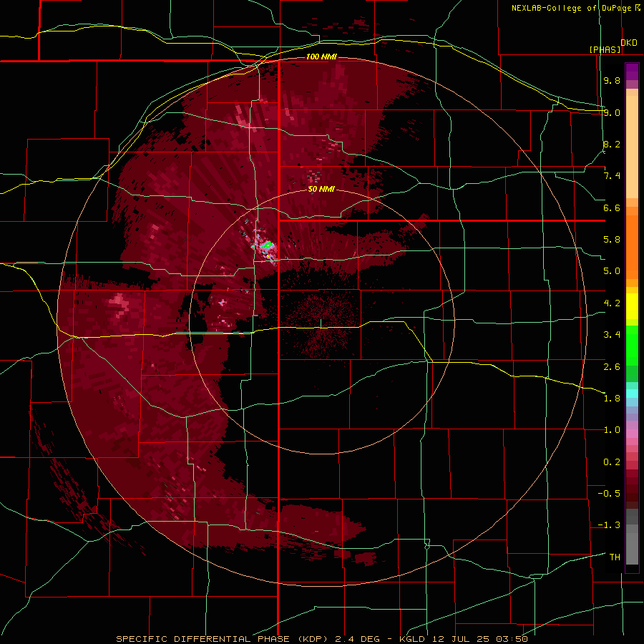This screenshot has width=644, height=644.
Task: Select the -0.5 value on the color scale
Action: pos(609,494)
